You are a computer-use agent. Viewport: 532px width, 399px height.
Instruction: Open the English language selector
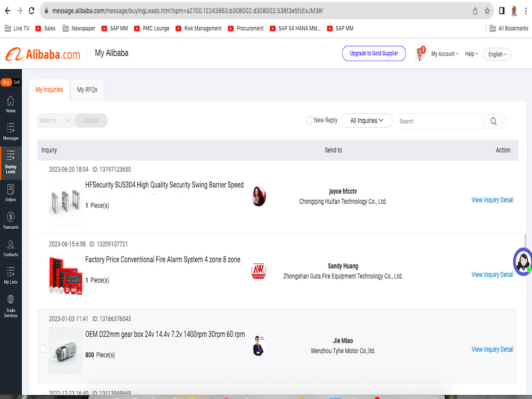point(496,54)
